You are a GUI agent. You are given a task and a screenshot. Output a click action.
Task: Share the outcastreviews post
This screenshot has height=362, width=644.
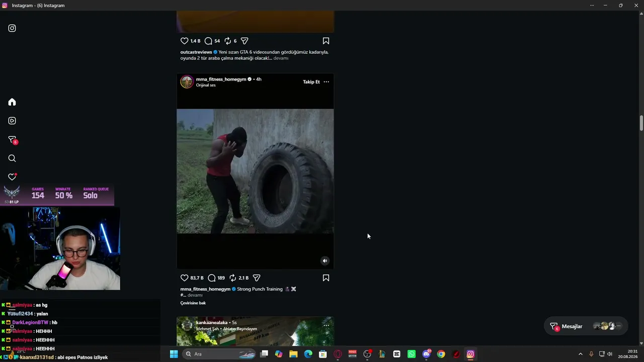[x=245, y=41]
